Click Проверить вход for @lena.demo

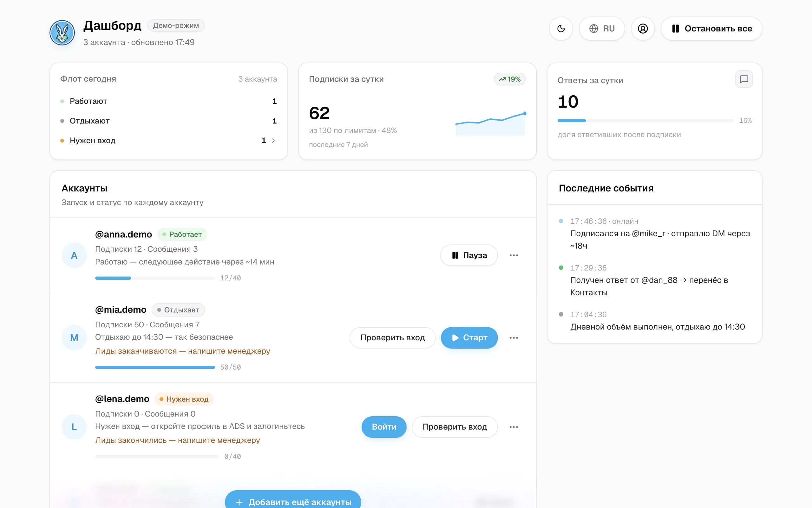click(x=455, y=427)
